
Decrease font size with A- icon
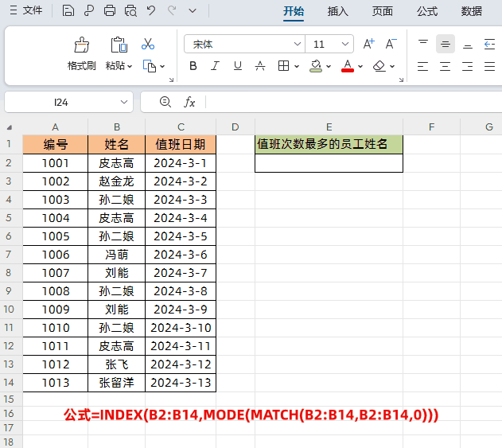coord(391,44)
